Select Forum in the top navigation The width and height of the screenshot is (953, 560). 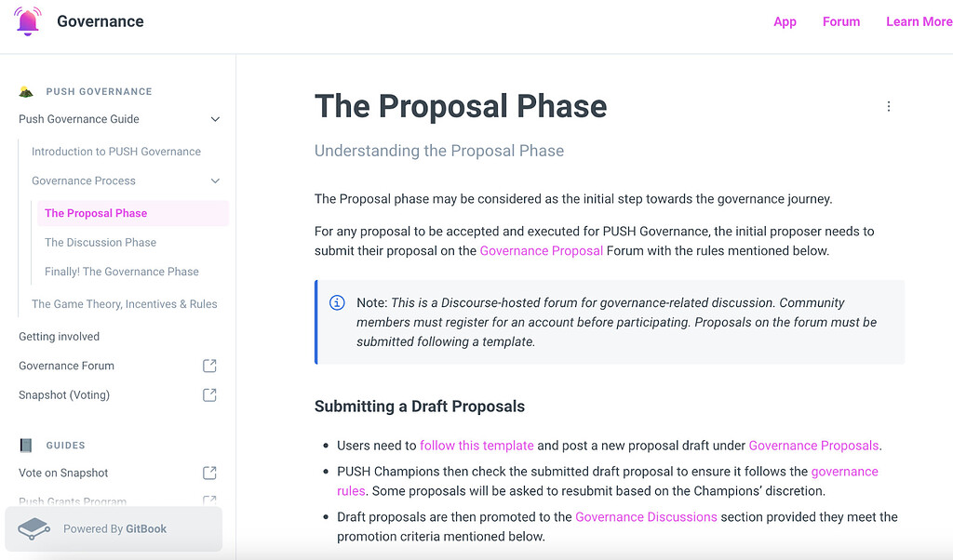[x=841, y=21]
